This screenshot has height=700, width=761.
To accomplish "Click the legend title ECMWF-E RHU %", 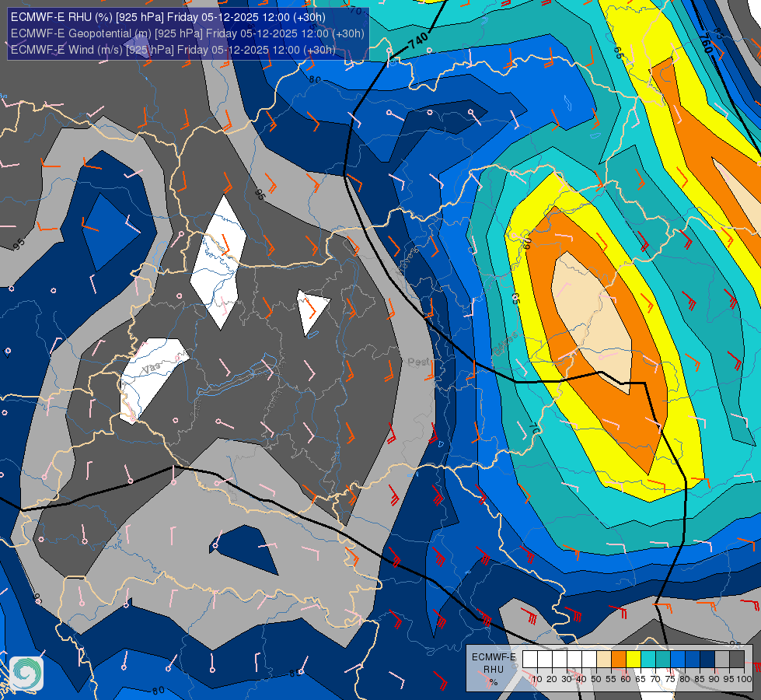I will (494, 670).
